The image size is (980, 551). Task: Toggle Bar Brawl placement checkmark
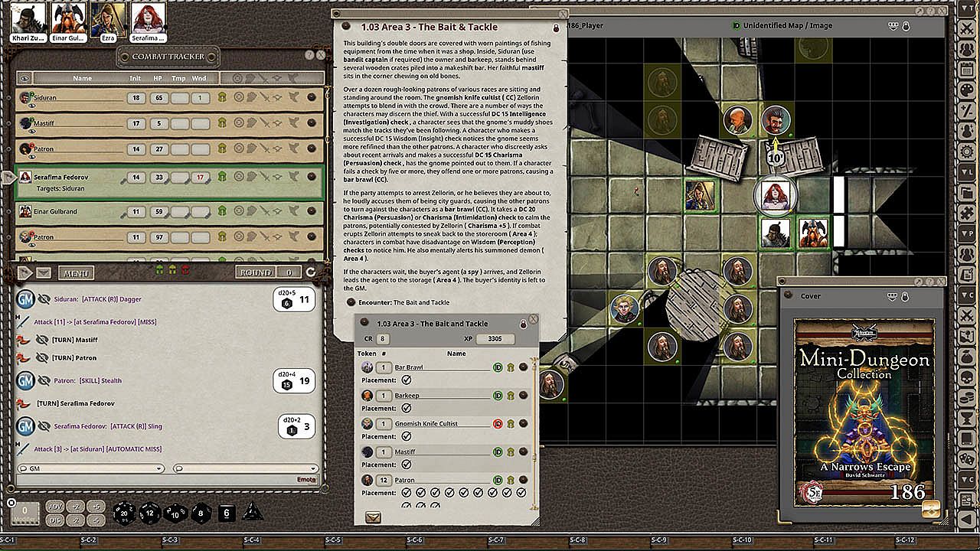(x=407, y=380)
